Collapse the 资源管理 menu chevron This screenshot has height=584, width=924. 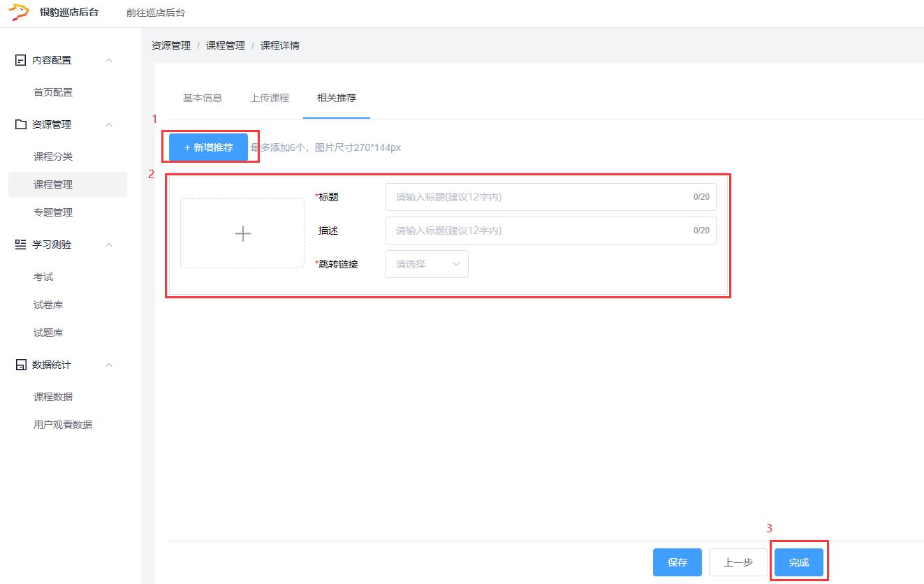pyautogui.click(x=109, y=124)
